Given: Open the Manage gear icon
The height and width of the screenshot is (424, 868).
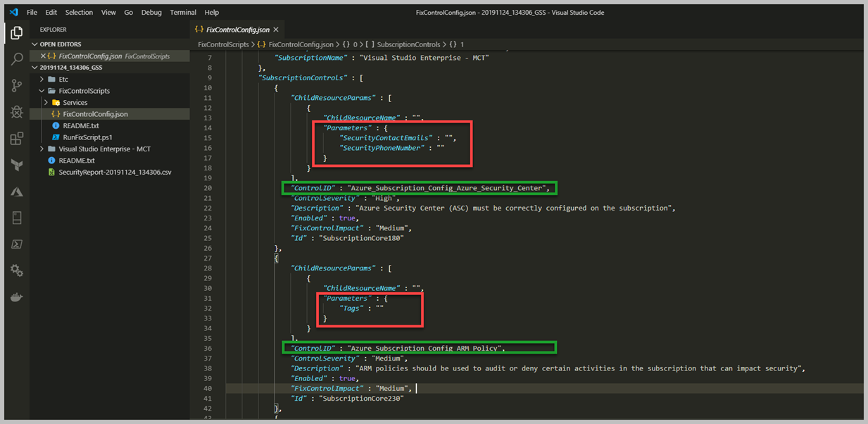Looking at the screenshot, I should tap(17, 271).
